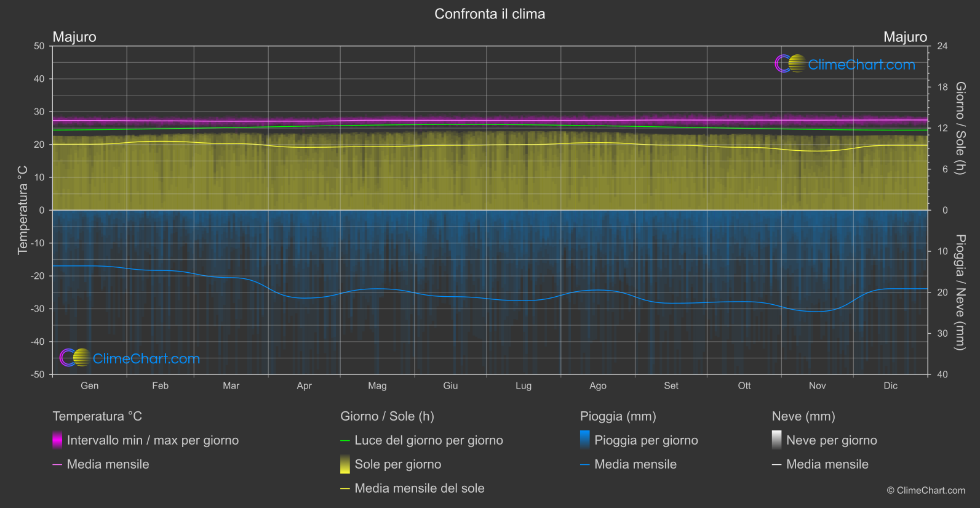Screen dimensions: 980x508
Task: Click the 'Temperatura °C' legend heading
Action: [97, 416]
